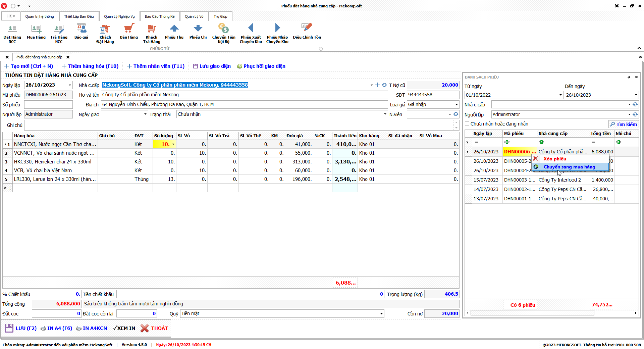Screen dimensions: 644x349
Task: Toggle the XEM IN checkbox
Action: pyautogui.click(x=115, y=328)
